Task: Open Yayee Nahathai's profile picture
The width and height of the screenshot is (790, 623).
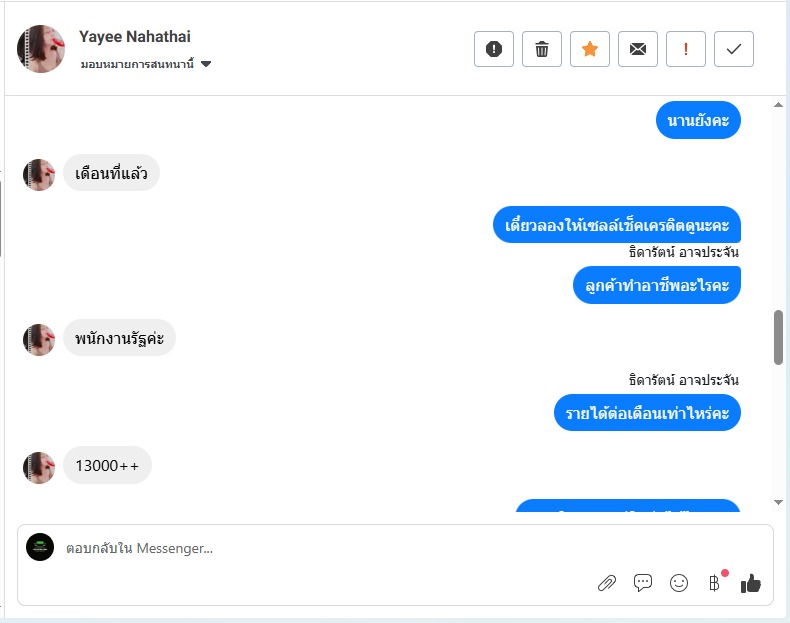Action: tap(41, 49)
